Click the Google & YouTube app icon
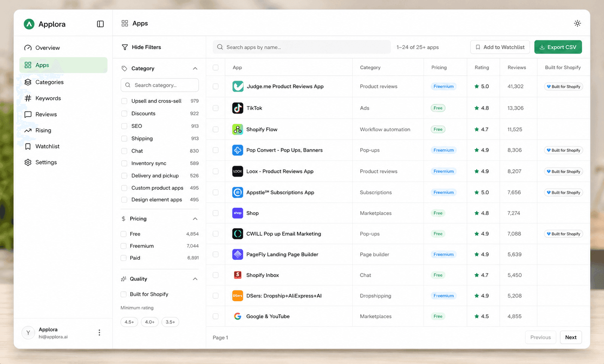This screenshot has height=364, width=604. 238,316
